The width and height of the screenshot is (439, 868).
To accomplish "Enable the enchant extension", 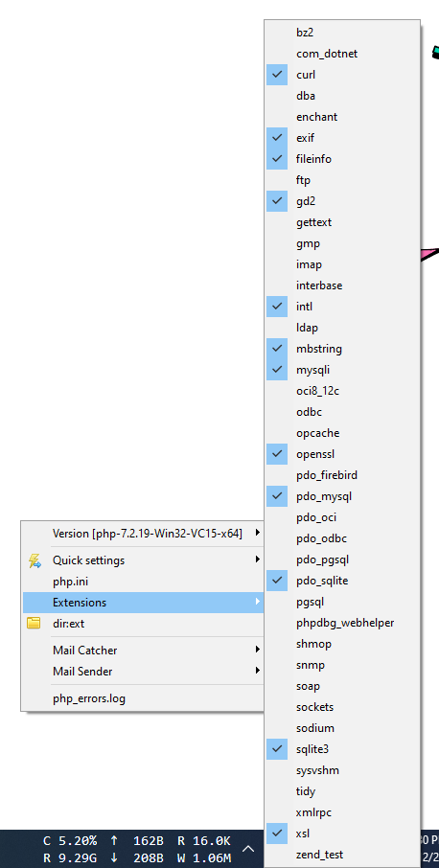I will [342, 117].
